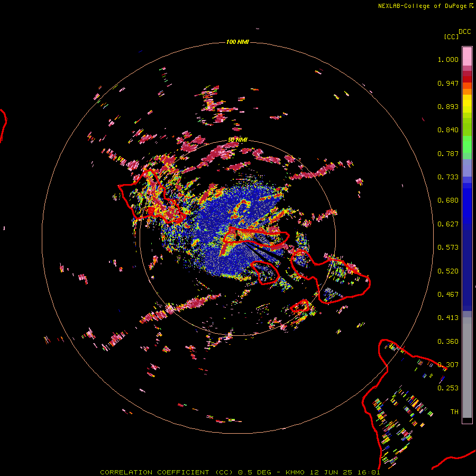This screenshot has height=476, width=476.
Task: Click the 0.307 scale value
Action: coord(448,365)
